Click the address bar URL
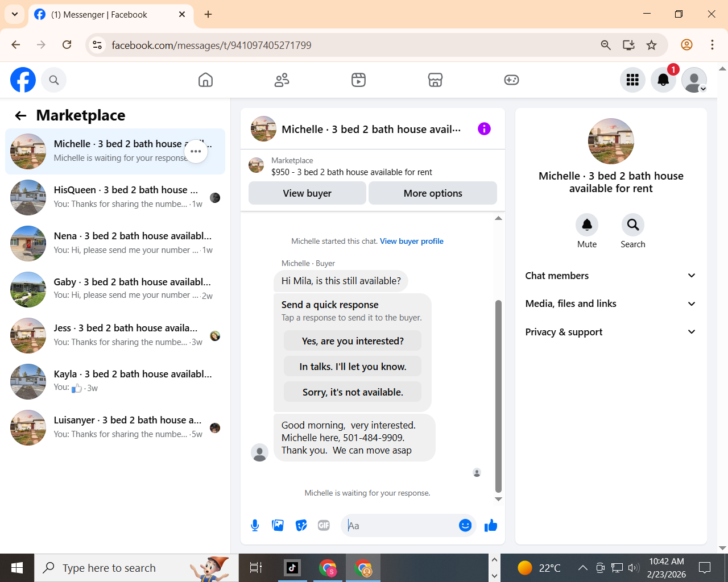 coord(212,45)
